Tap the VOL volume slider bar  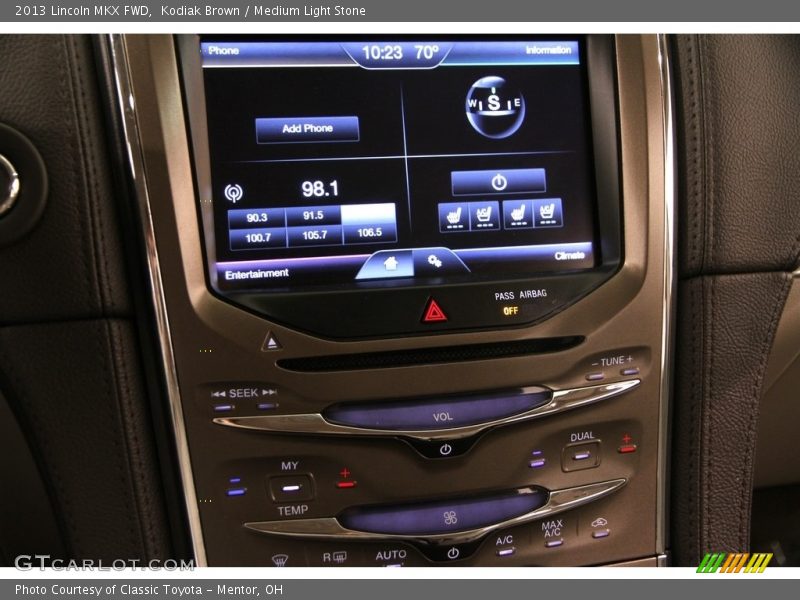tap(440, 411)
